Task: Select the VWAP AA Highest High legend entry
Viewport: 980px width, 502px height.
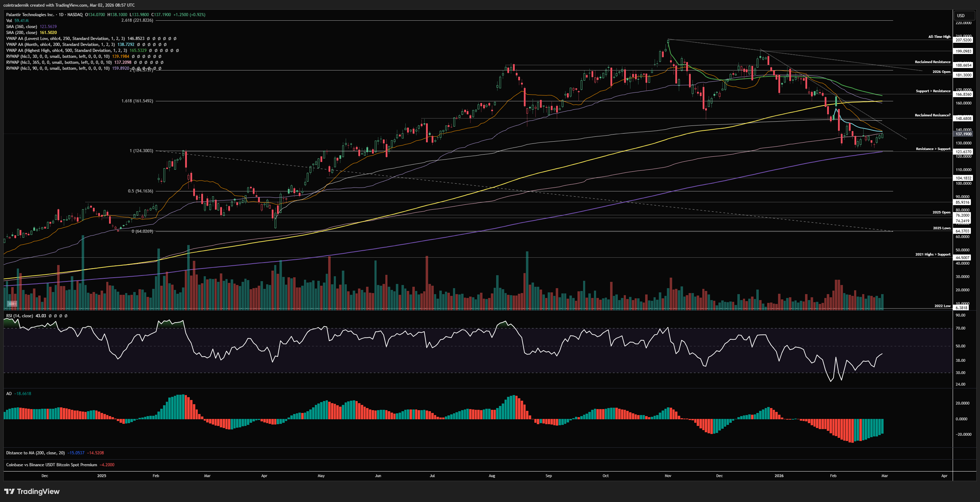Action: click(66, 50)
